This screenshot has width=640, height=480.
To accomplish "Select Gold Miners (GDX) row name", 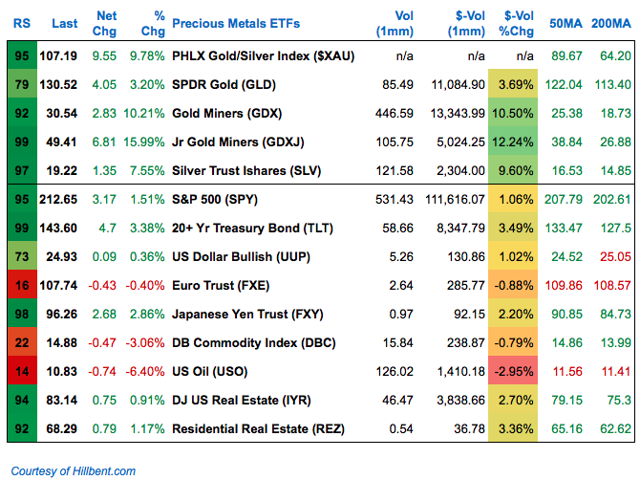I will pos(227,113).
